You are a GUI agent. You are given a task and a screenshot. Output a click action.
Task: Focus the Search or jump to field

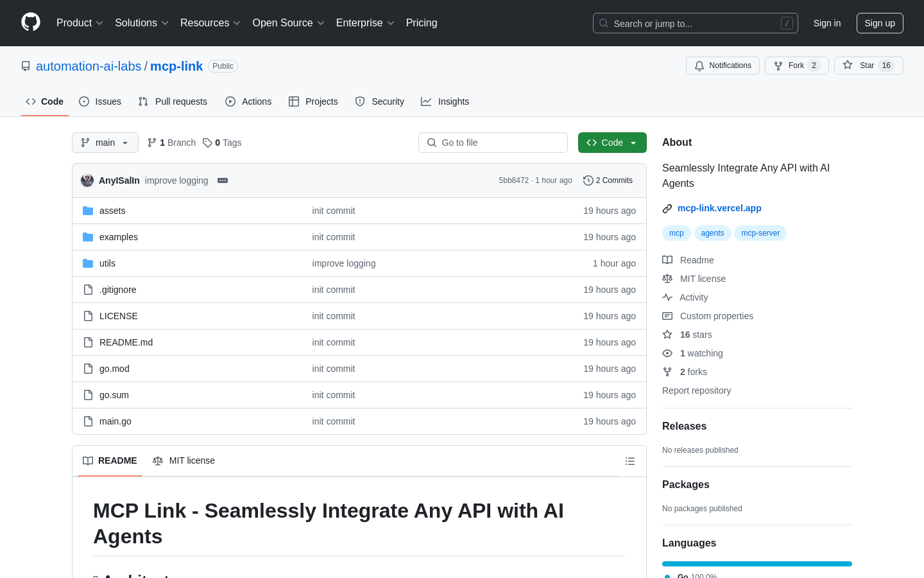coord(696,23)
